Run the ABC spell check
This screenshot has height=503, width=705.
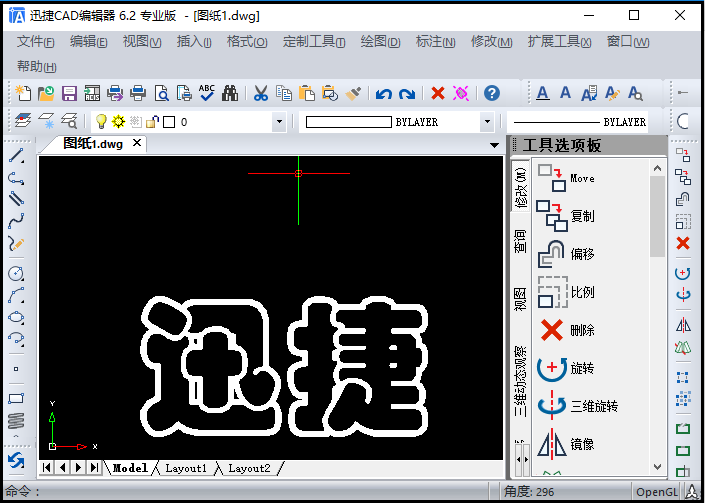coord(207,93)
